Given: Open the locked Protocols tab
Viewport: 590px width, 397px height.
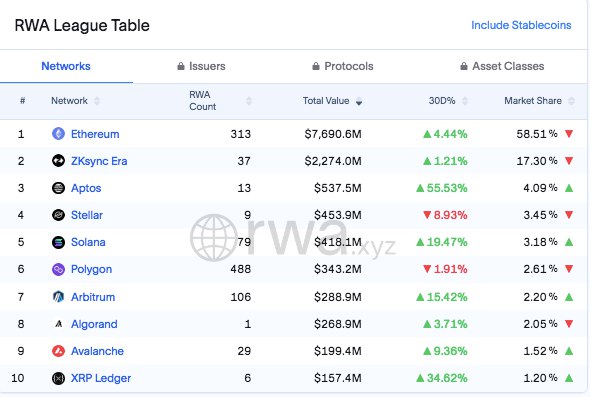Looking at the screenshot, I should 343,66.
